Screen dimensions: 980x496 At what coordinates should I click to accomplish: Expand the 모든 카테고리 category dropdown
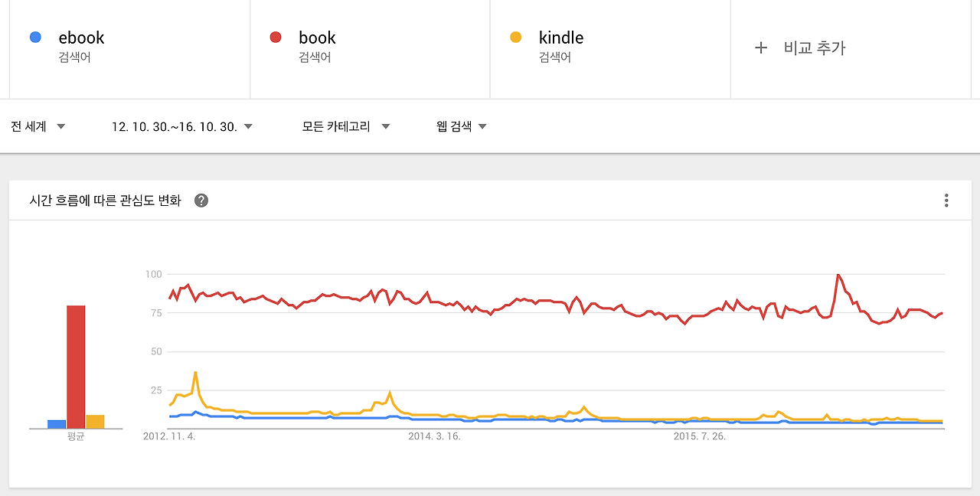point(346,126)
